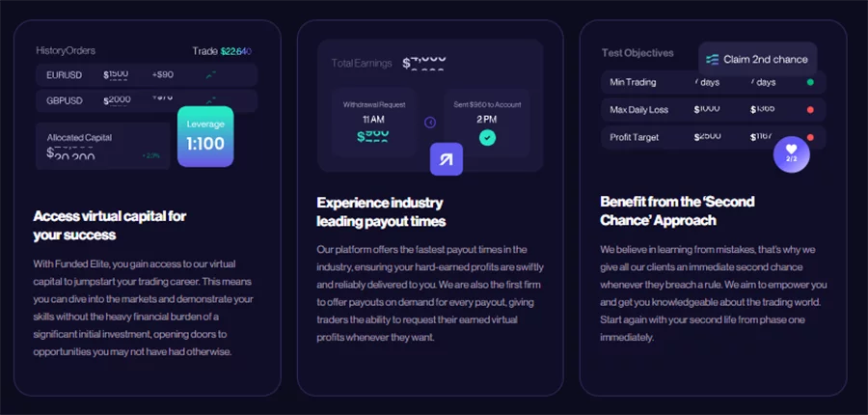Click the red status dot for Max Daily Loss
The image size is (868, 415).
tap(810, 110)
